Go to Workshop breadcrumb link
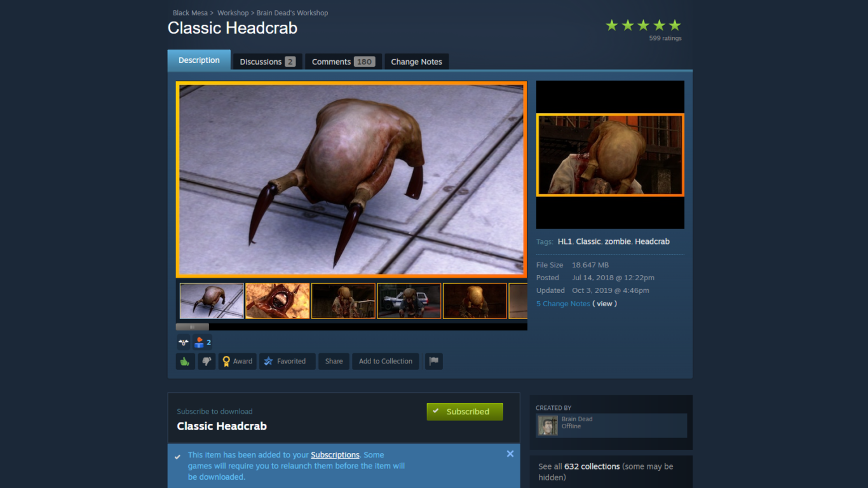The height and width of the screenshot is (488, 868). click(233, 13)
